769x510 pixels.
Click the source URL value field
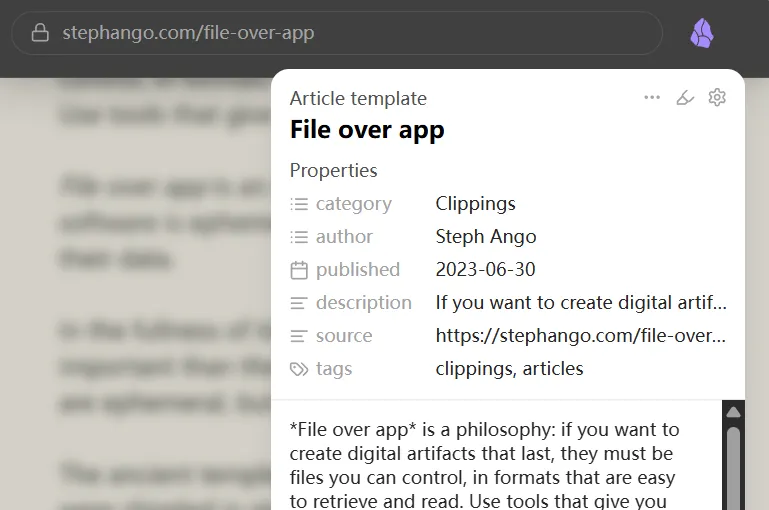580,336
